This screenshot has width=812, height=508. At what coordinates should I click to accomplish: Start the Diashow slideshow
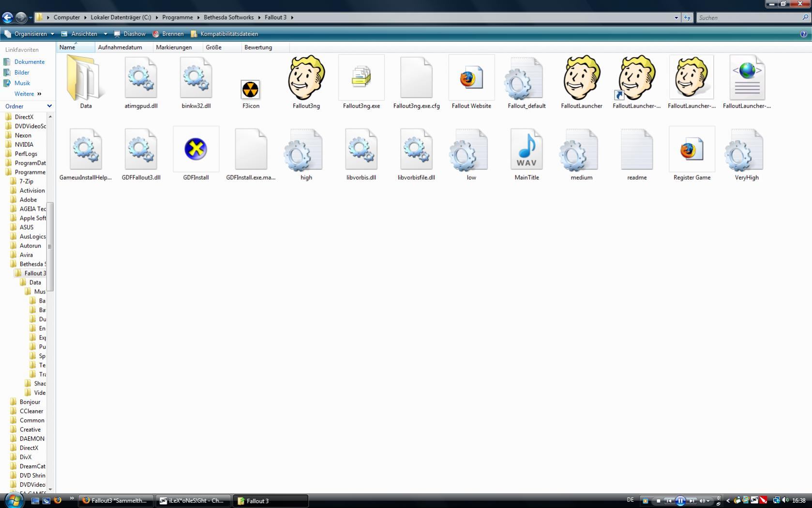click(129, 34)
